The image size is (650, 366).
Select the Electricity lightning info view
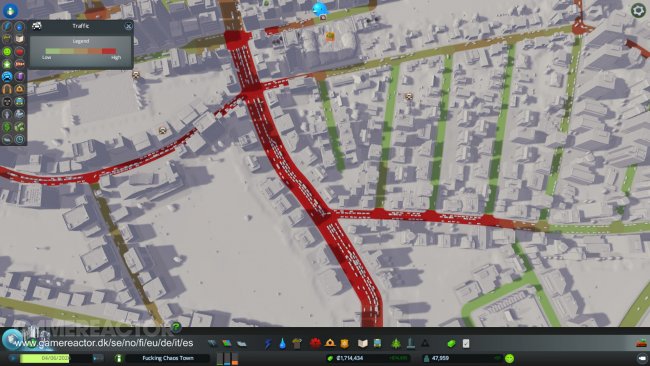pyautogui.click(x=7, y=27)
